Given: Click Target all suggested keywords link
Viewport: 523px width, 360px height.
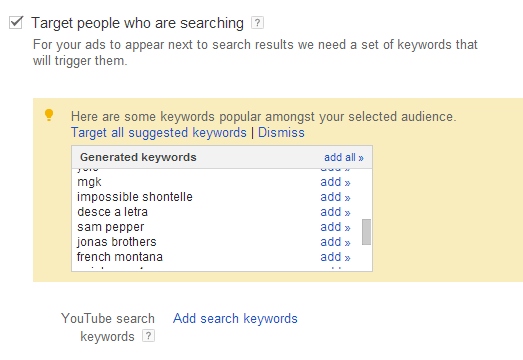Looking at the screenshot, I should point(158,132).
